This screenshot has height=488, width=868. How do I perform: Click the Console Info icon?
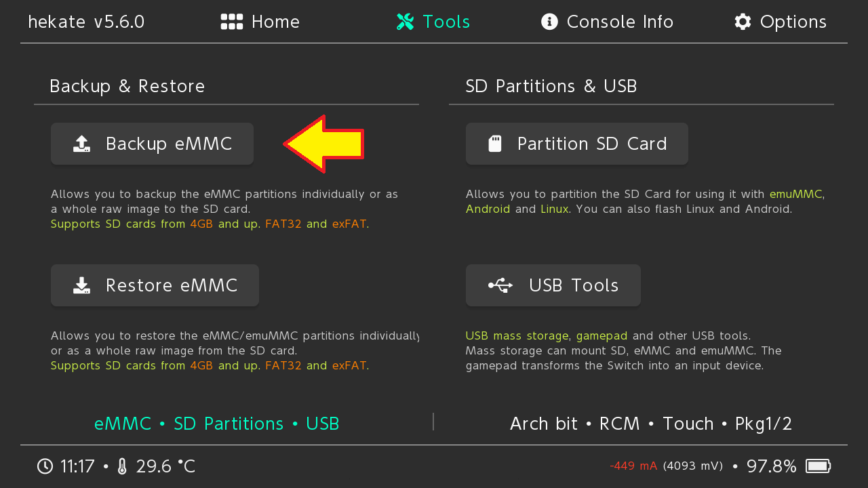coord(549,22)
